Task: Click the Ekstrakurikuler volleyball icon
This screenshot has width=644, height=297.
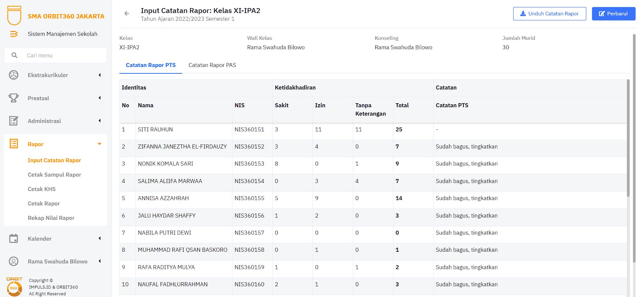Action: pyautogui.click(x=14, y=75)
